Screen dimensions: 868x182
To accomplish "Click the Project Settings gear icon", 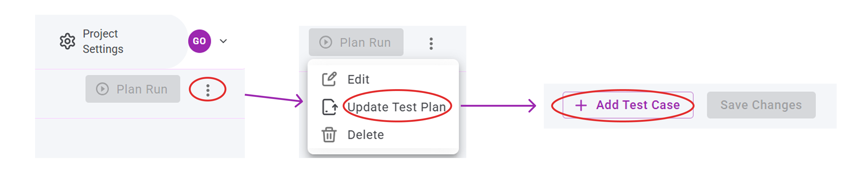I will [67, 42].
